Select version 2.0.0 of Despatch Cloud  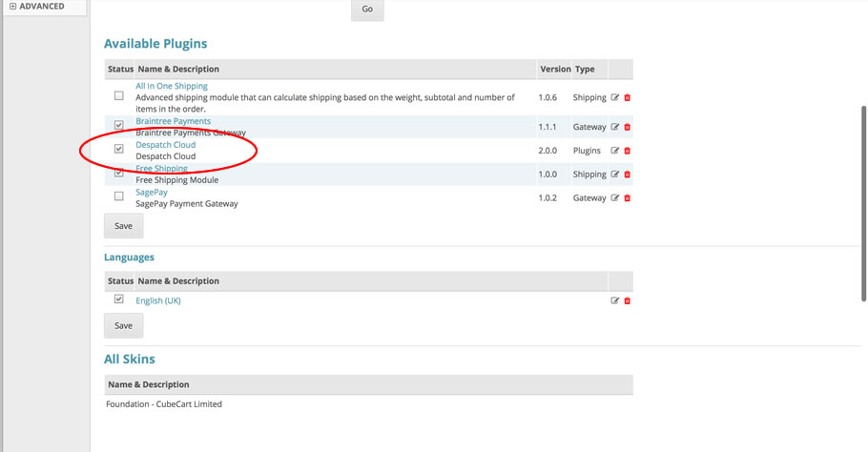point(548,151)
